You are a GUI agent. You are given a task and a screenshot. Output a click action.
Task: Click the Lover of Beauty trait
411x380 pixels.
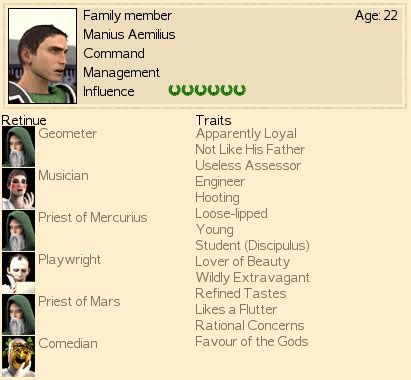[243, 262]
